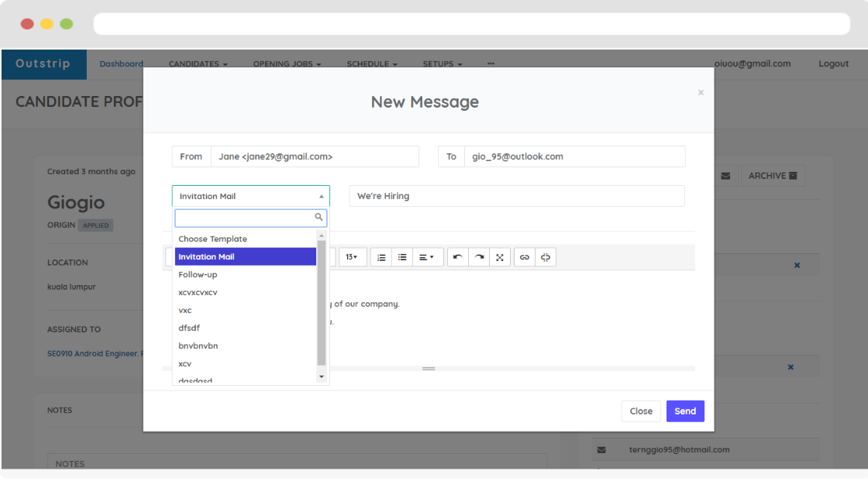
Task: Click the template list scrollbar thumb
Action: 322,303
